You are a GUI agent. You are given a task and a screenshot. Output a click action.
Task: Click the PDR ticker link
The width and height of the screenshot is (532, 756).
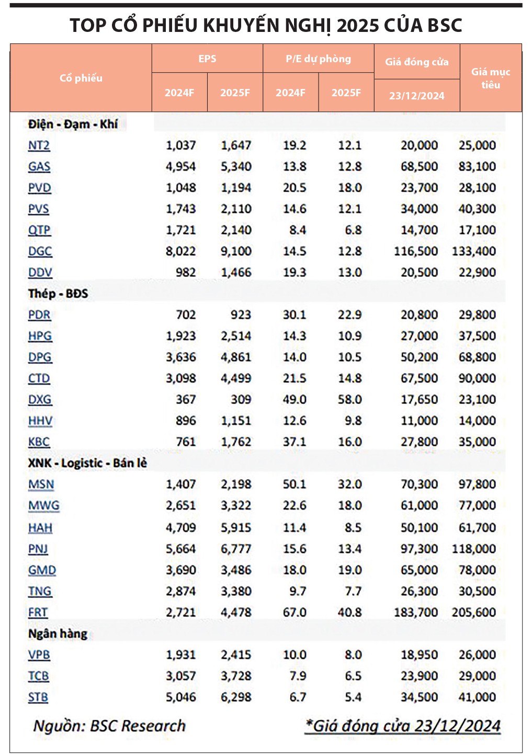coord(39,315)
